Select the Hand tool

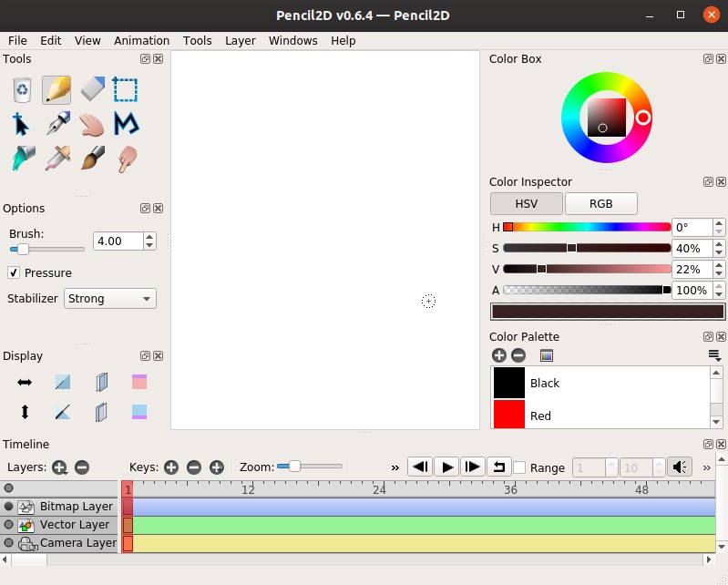tap(92, 124)
